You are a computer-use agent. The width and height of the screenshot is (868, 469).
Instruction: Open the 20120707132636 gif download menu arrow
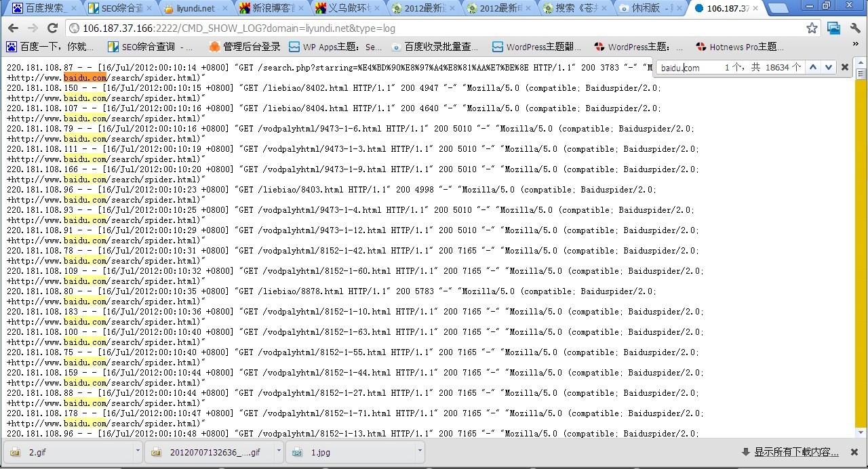tap(279, 450)
